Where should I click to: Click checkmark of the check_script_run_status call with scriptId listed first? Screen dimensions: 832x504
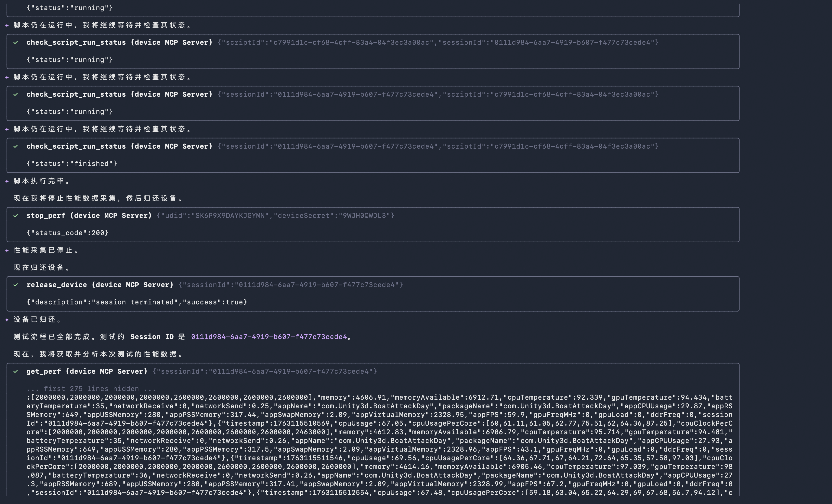coord(16,43)
